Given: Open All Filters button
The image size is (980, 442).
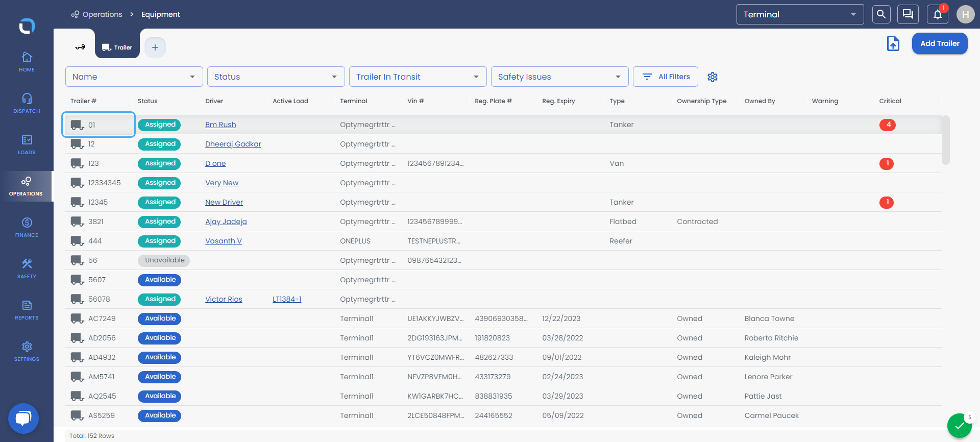Looking at the screenshot, I should tap(666, 77).
